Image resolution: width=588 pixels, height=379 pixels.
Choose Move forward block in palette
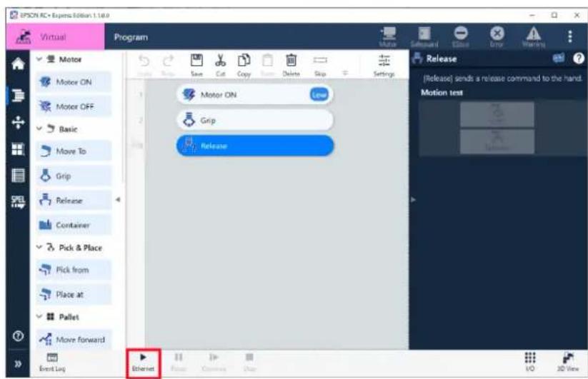pos(74,339)
